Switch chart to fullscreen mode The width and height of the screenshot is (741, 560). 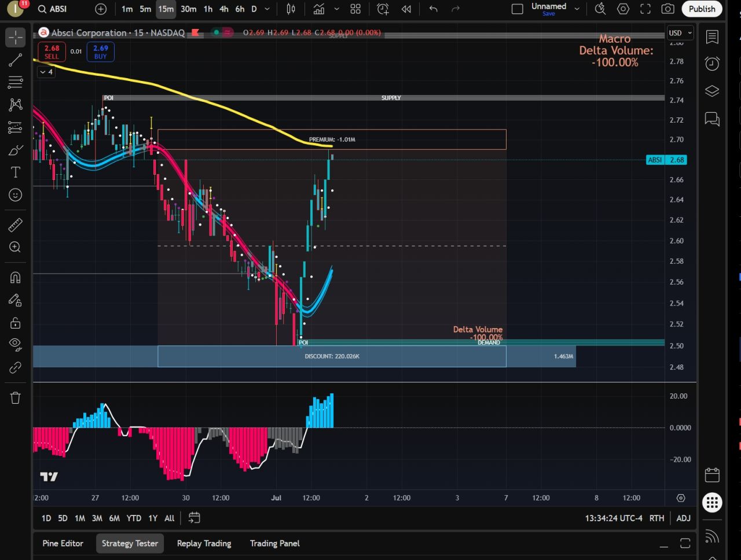[645, 9]
